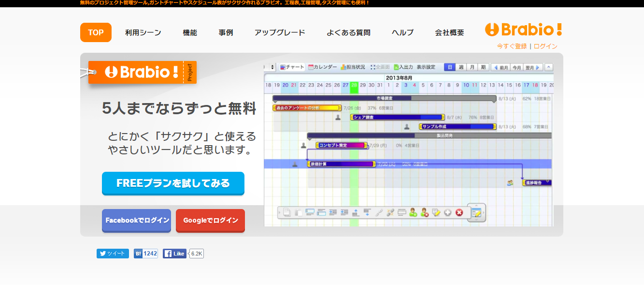The width and height of the screenshot is (644, 285).
Task: Select the 日 (day) view toggle
Action: pyautogui.click(x=449, y=67)
